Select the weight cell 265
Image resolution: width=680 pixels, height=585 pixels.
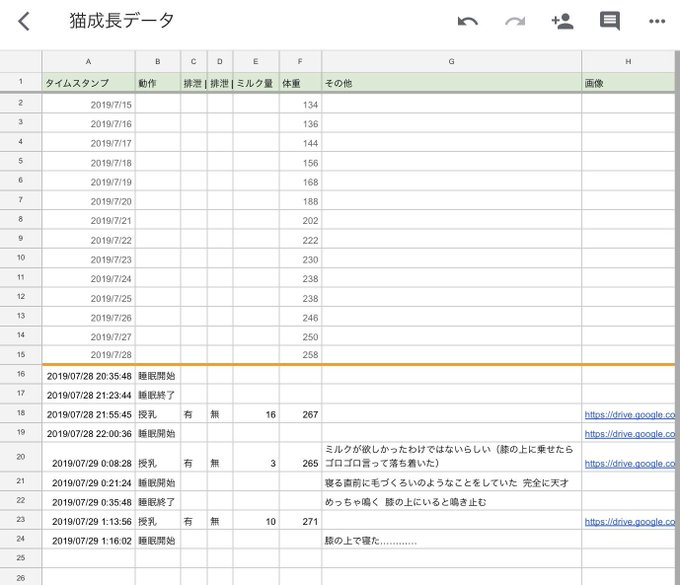[300, 457]
